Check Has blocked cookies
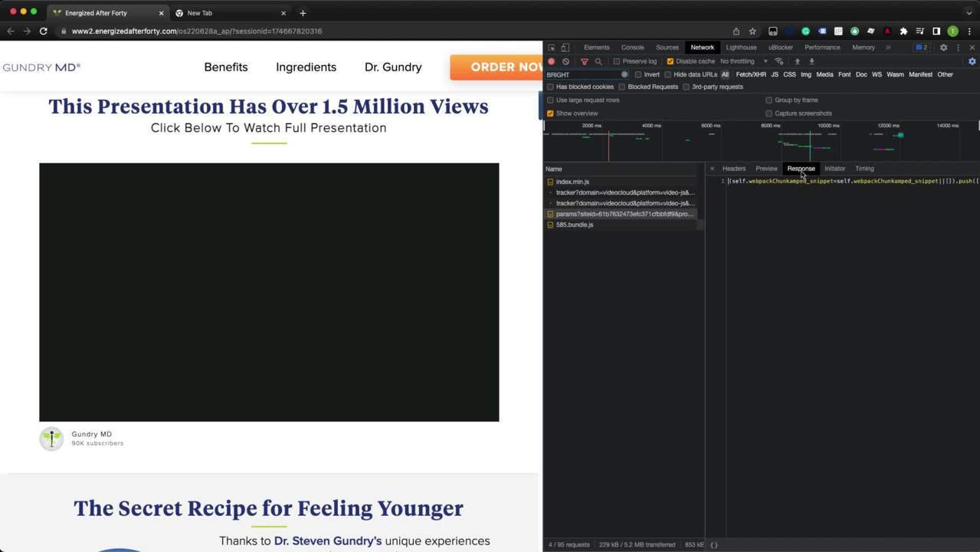 click(x=550, y=87)
